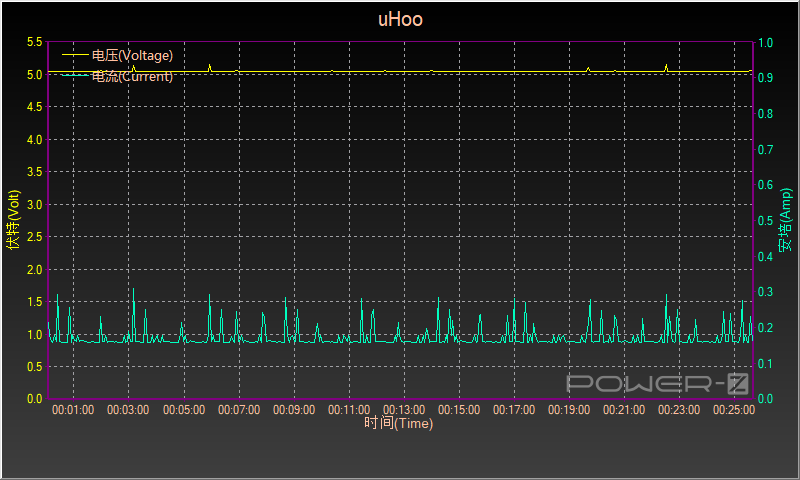
Task: Click the 0.1 amp axis value
Action: (x=765, y=364)
